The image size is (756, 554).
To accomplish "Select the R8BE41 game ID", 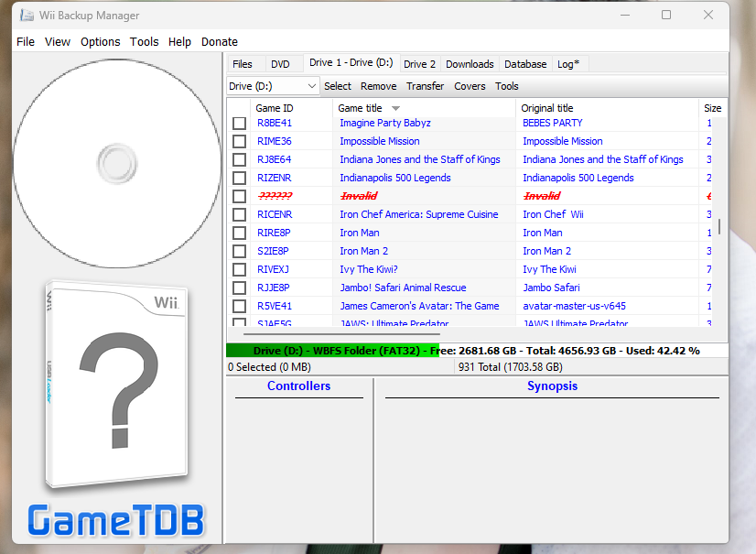I will click(x=275, y=123).
